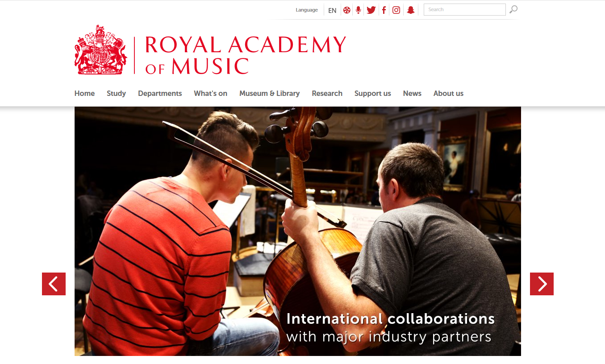The width and height of the screenshot is (605, 364).
Task: Expand the Departments menu
Action: tap(160, 93)
